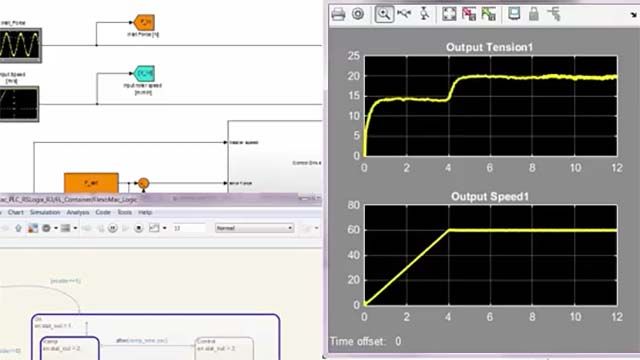The height and width of the screenshot is (360, 640).
Task: Open the Simulation menu
Action: tap(45, 212)
